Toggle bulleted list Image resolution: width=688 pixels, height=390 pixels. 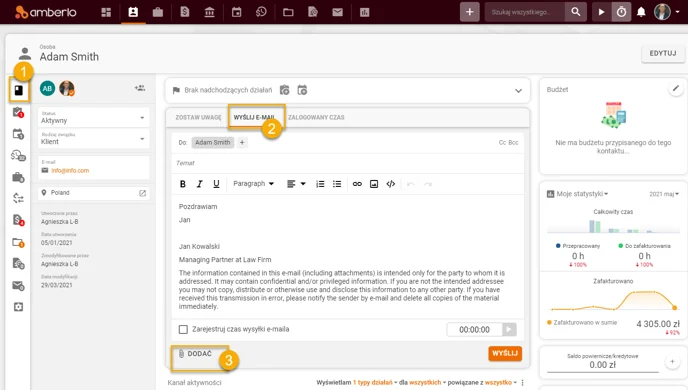(x=337, y=184)
